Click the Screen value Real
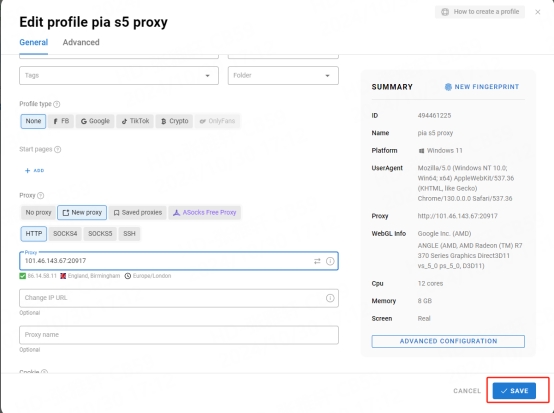Viewport: 554px width, 413px height. (424, 319)
